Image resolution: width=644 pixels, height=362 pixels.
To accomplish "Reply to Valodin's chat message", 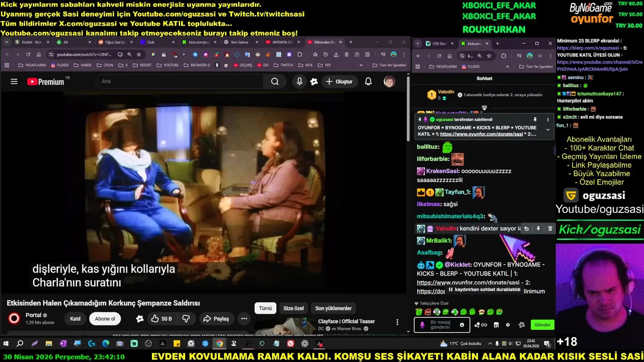I will click(526, 229).
